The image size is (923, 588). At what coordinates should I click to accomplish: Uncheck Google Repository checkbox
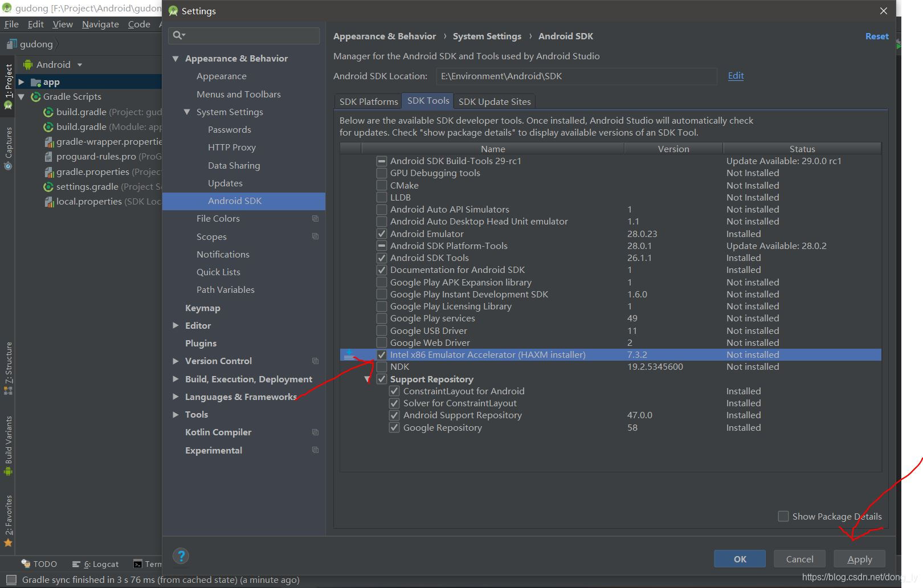coord(394,427)
